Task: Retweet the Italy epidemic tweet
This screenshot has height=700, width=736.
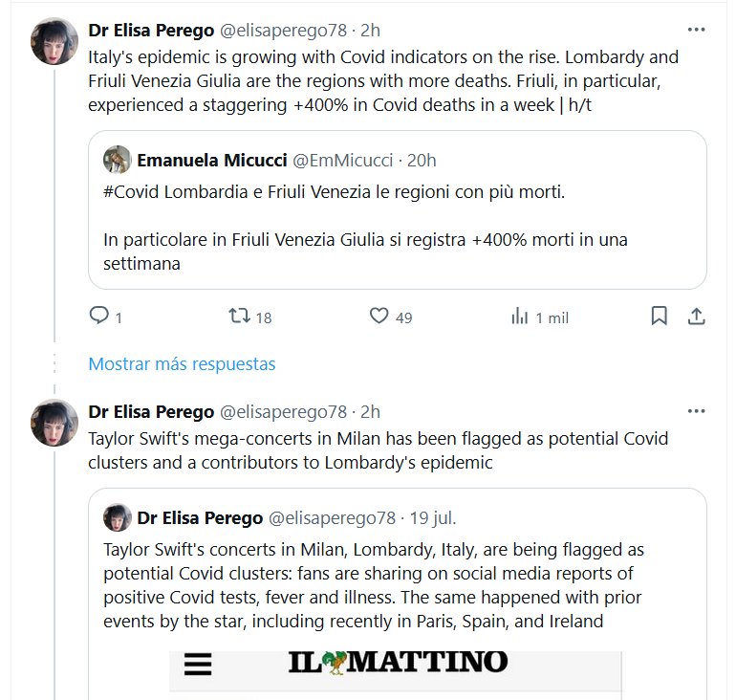Action: click(x=239, y=316)
